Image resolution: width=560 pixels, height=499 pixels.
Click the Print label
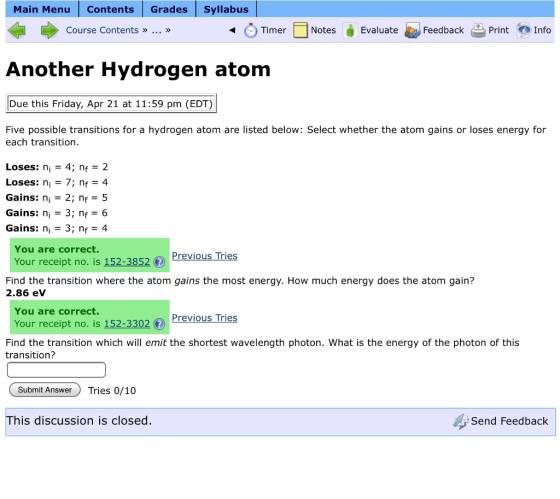[499, 30]
